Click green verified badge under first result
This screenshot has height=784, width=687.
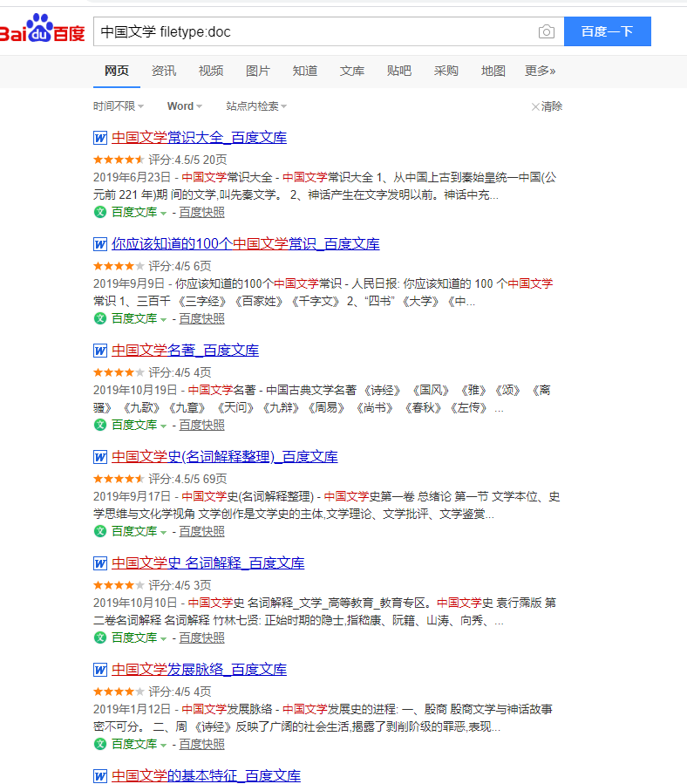100,212
